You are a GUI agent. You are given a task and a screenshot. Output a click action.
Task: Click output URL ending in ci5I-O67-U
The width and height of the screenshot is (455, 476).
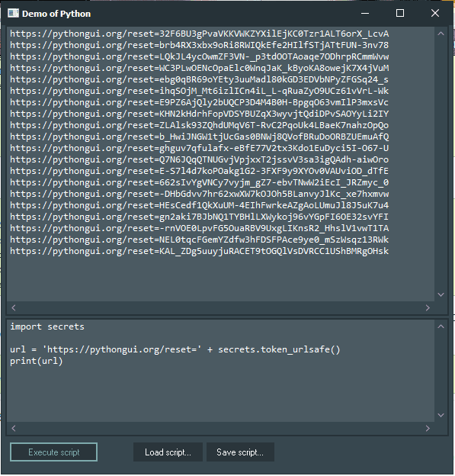point(199,148)
